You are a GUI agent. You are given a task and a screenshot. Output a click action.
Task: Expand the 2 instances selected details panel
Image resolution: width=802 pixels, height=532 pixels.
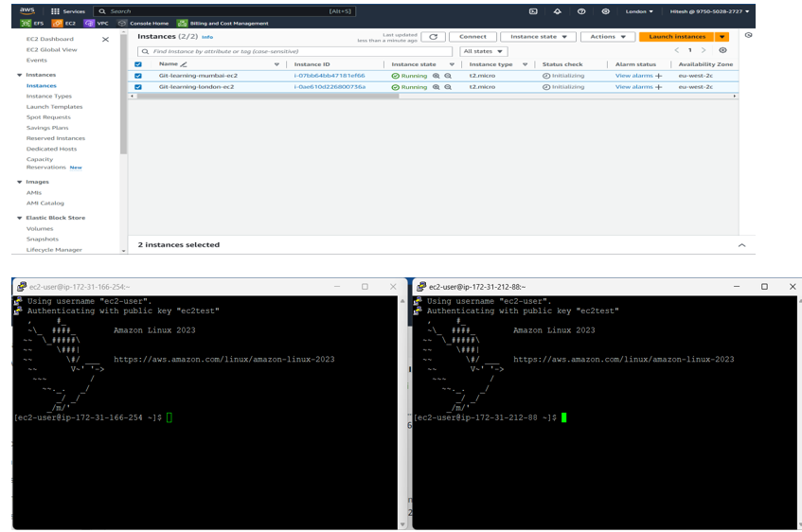click(x=741, y=245)
